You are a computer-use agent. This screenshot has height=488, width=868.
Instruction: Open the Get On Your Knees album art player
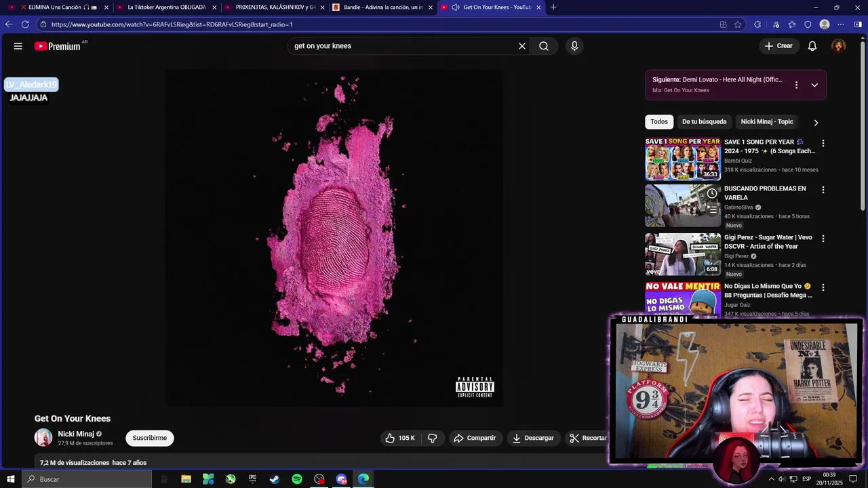[x=334, y=237]
